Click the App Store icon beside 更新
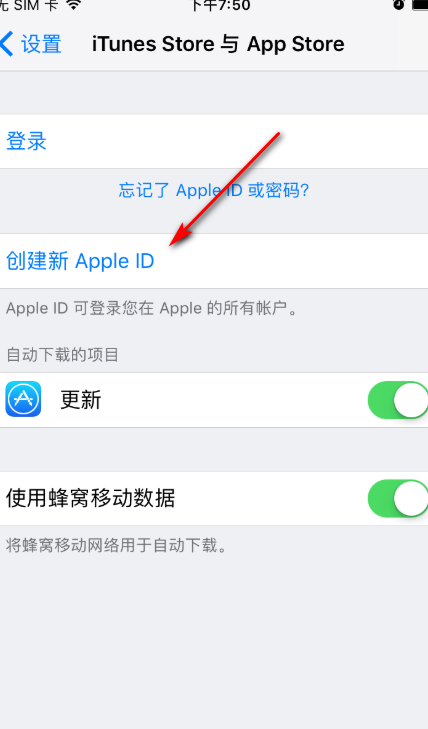Viewport: 428px width, 729px height. pyautogui.click(x=23, y=399)
